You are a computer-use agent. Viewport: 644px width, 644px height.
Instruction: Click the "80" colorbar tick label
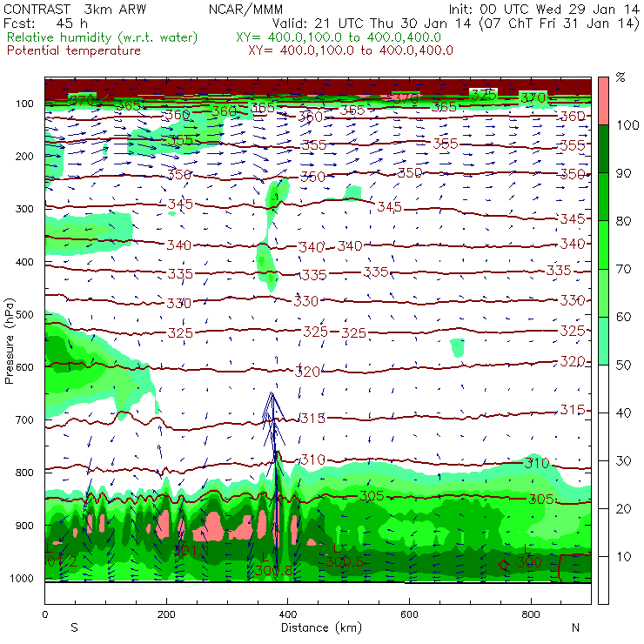pos(624,221)
